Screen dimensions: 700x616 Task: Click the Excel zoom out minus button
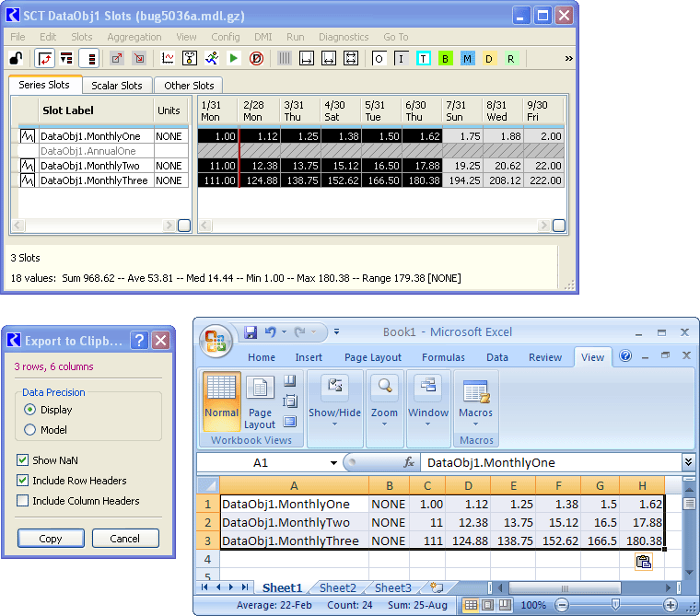pos(562,605)
